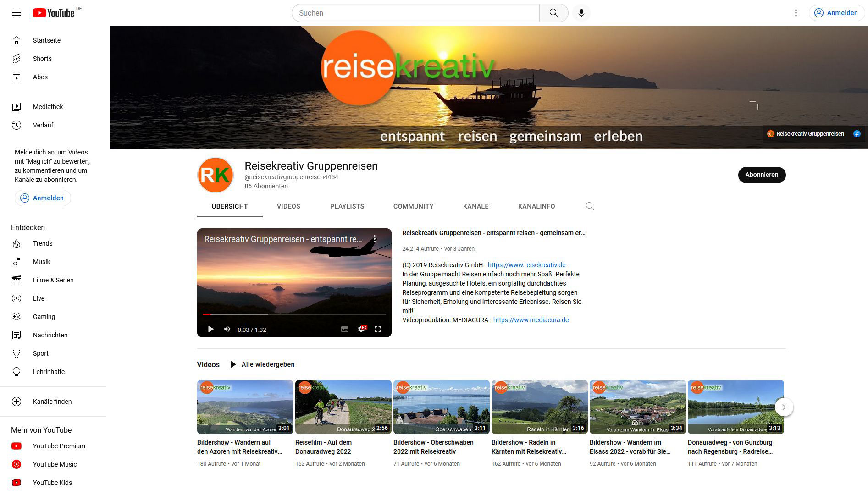
Task: Open YouTube Music link
Action: pyautogui.click(x=53, y=464)
